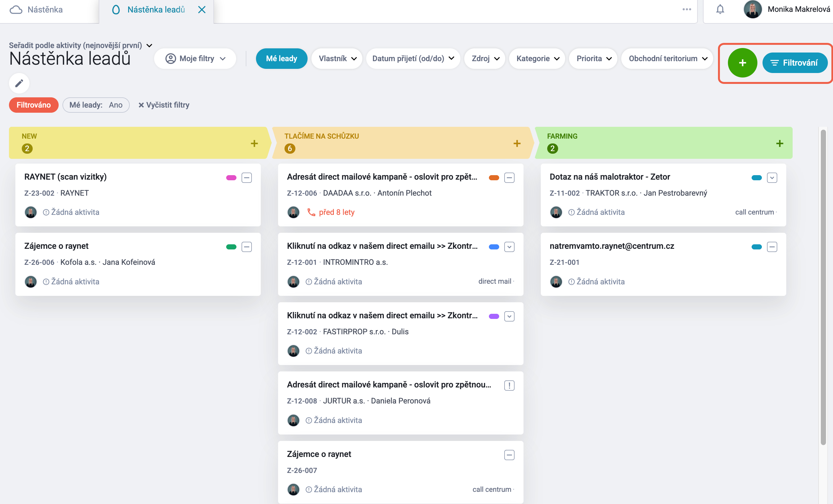Click green category tag on Kofola card

[x=231, y=247]
